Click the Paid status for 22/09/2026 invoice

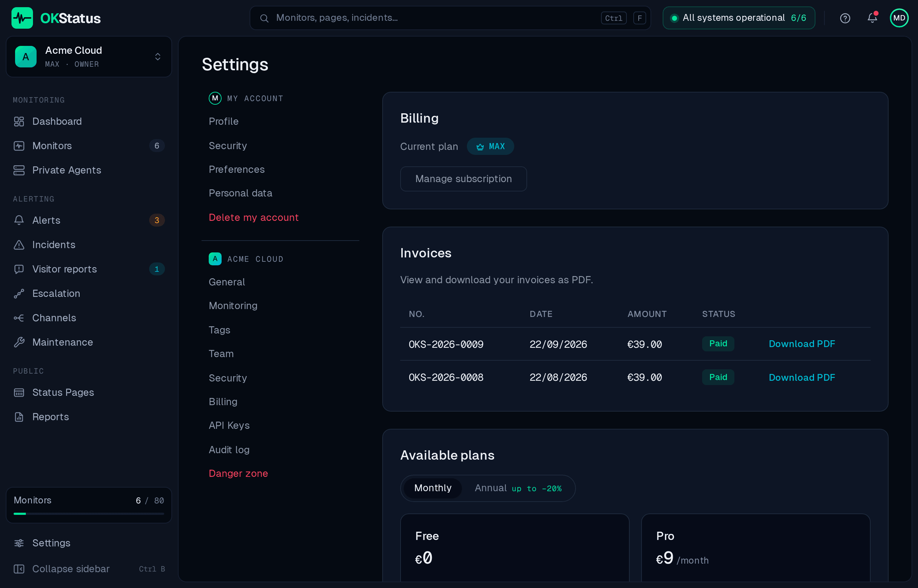tap(718, 343)
